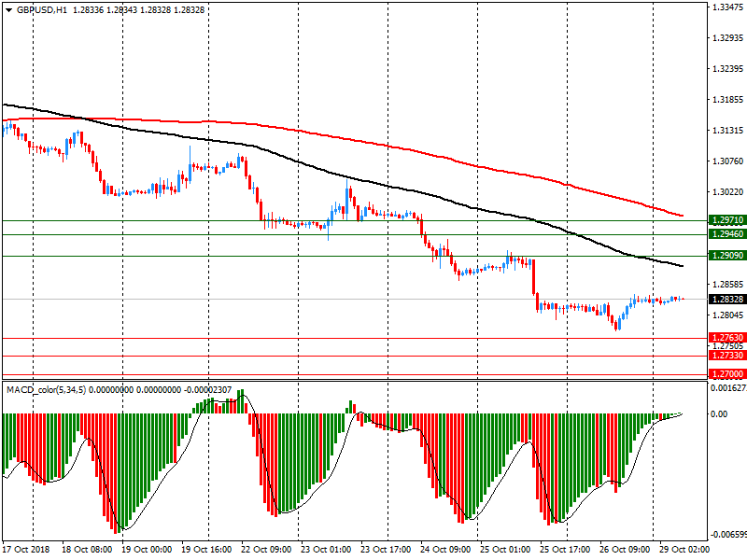Click the 1.31855 price scale value

(728, 100)
